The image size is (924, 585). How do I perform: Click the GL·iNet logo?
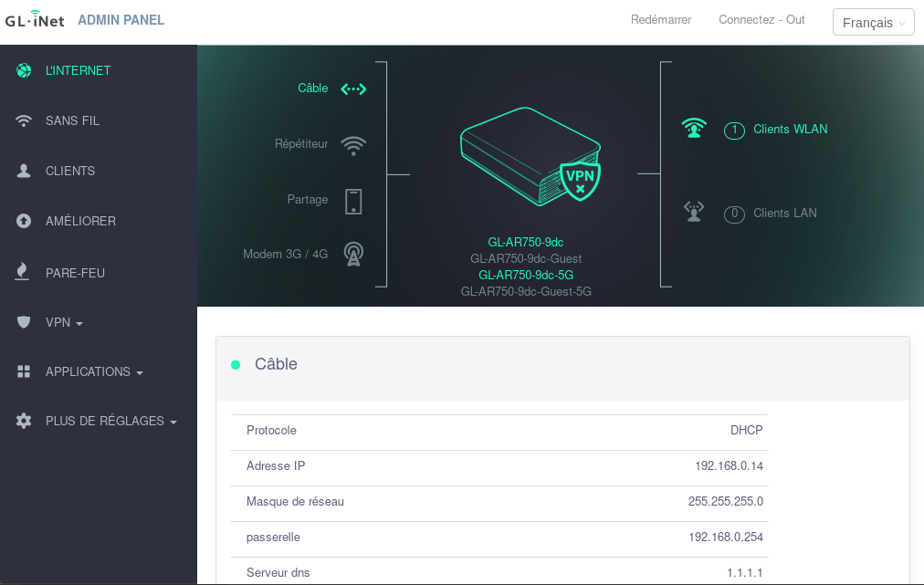pos(35,20)
